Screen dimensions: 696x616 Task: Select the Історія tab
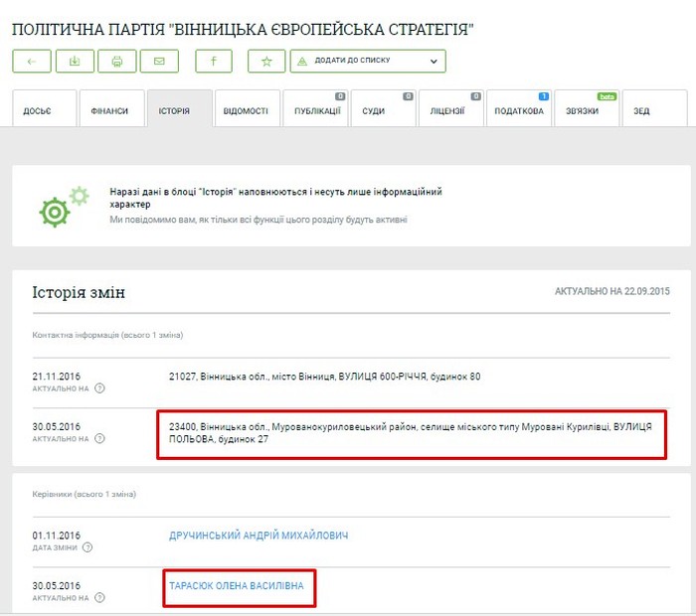[x=180, y=108]
